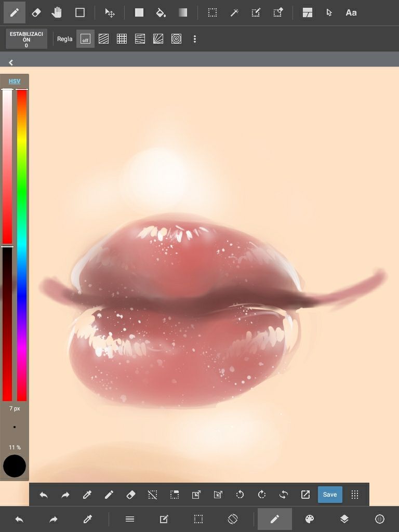
Task: Select the Move layer tool
Action: (x=110, y=12)
